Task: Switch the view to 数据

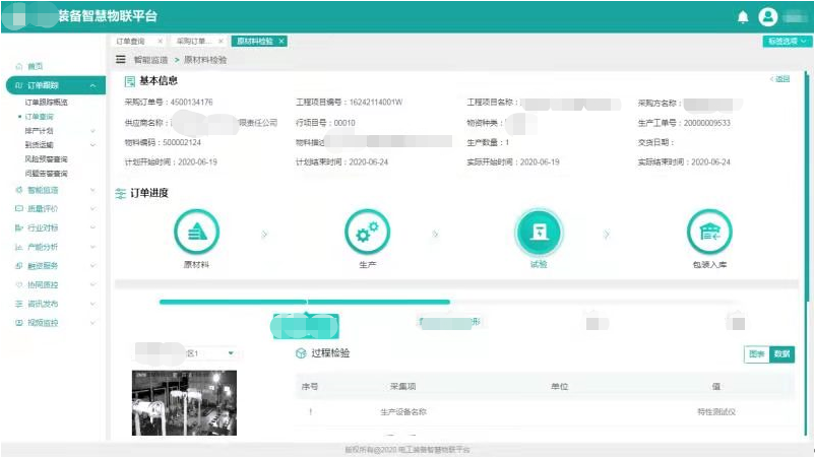Action: [x=782, y=354]
